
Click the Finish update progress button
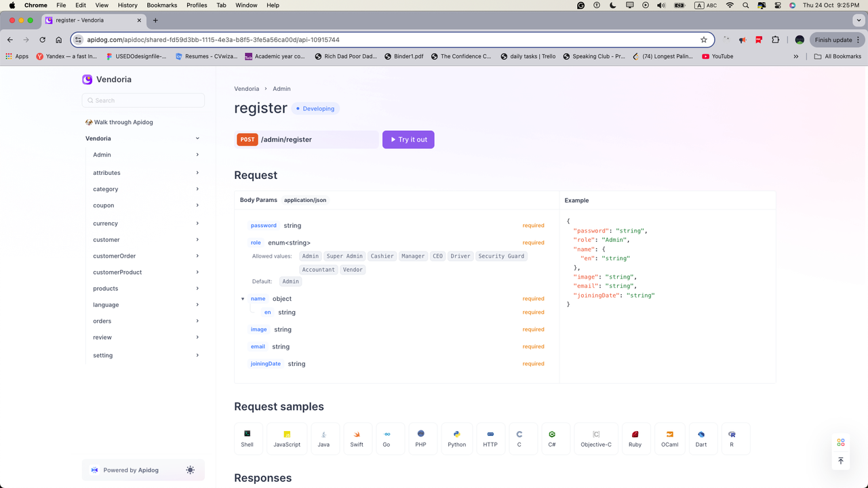pyautogui.click(x=833, y=39)
